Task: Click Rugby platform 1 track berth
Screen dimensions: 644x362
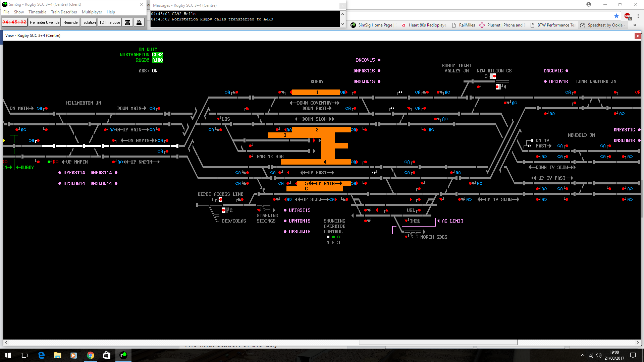Action: (316, 92)
